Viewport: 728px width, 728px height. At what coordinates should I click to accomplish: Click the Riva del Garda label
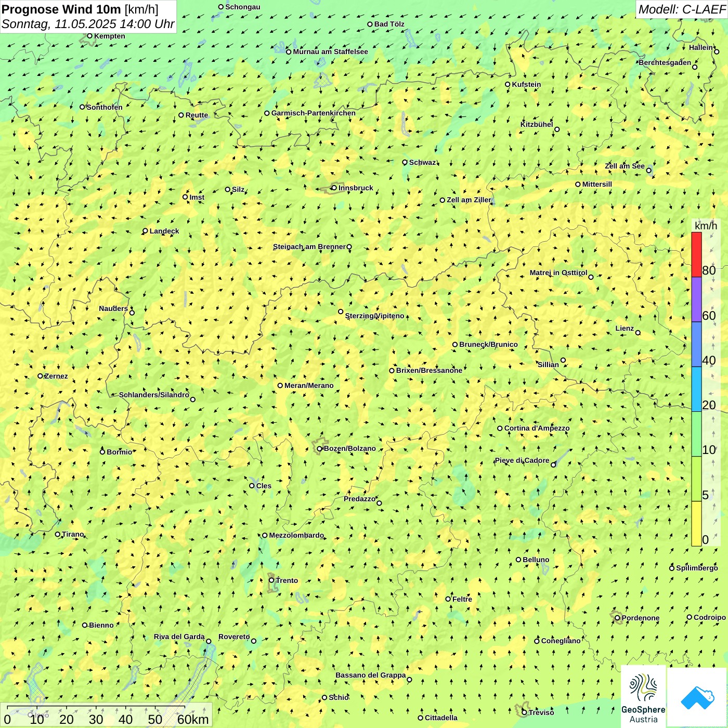click(x=179, y=636)
